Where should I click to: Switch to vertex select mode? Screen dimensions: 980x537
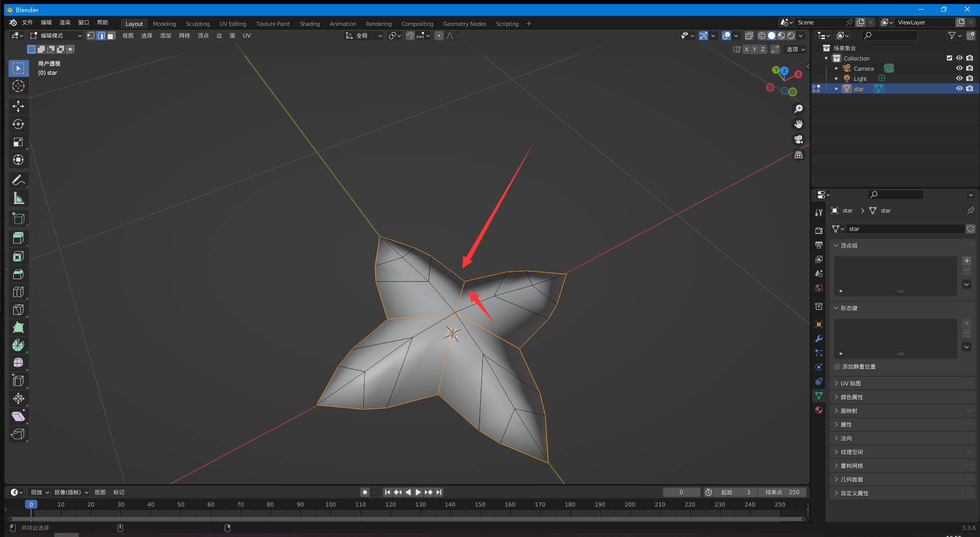pos(91,36)
